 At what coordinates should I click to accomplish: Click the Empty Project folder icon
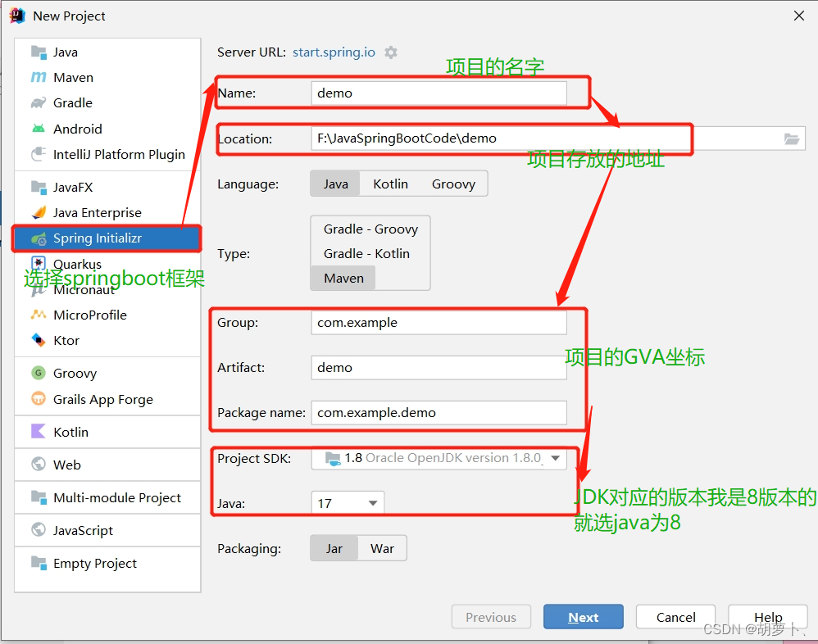(x=39, y=563)
